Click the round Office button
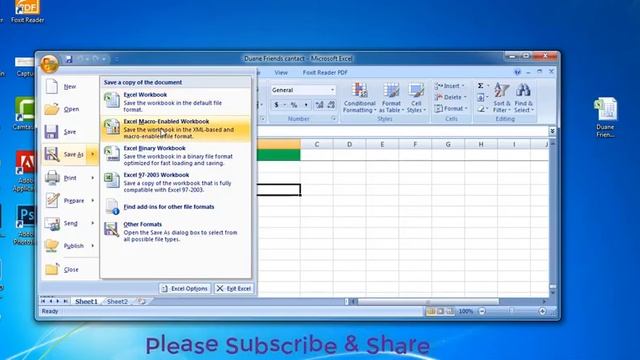Screen dimensions: 640x360 click(49, 64)
